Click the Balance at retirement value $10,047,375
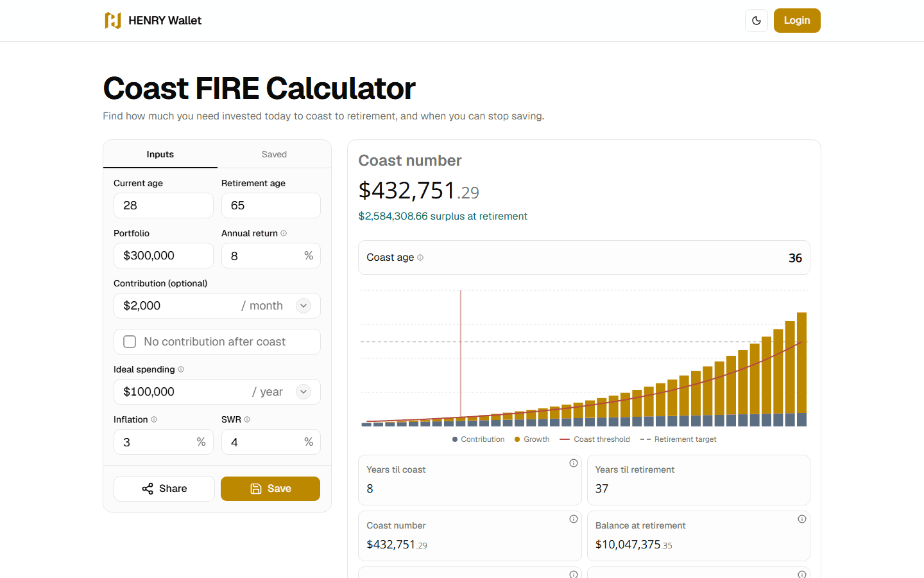Image resolution: width=924 pixels, height=578 pixels. [634, 545]
